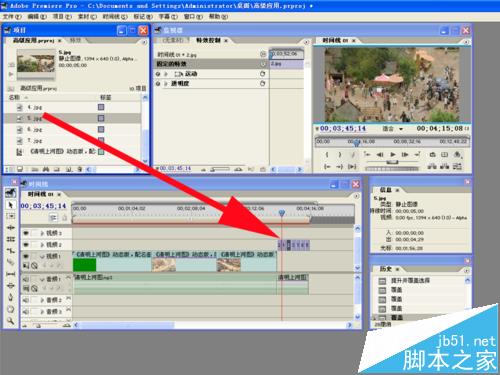The width and height of the screenshot is (500, 375).
Task: Toggle Safe Margins in the monitor
Action: click(444, 154)
